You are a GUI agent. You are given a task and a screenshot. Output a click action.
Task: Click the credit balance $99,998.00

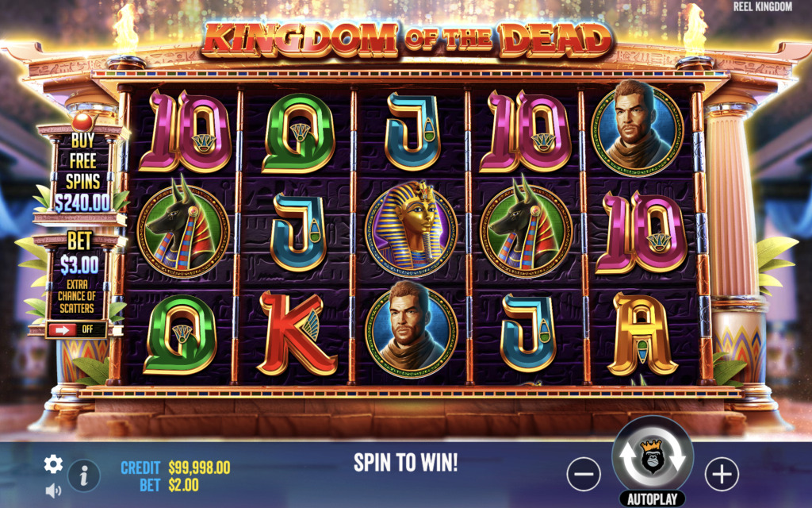199,468
